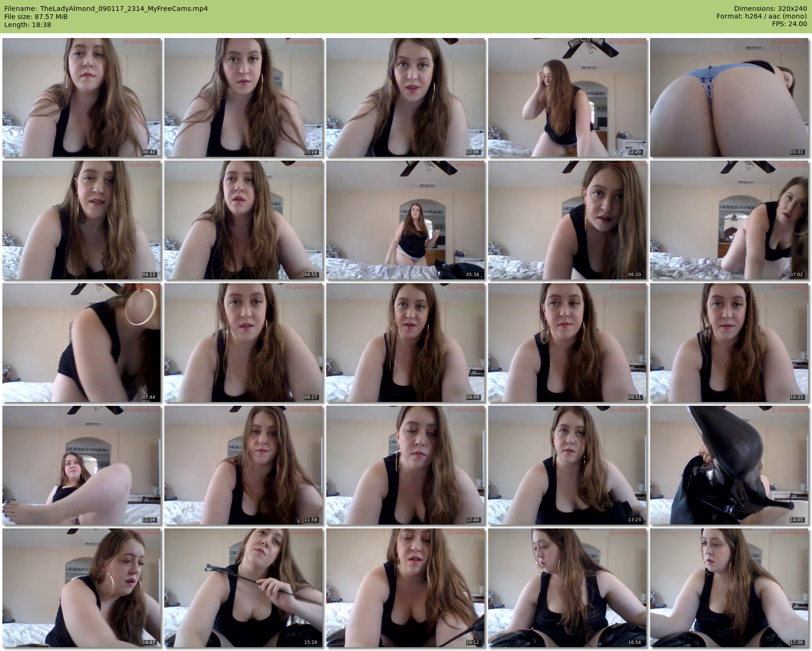
Task: Open the thumbnail stamped 00:42
Action: pyautogui.click(x=82, y=97)
